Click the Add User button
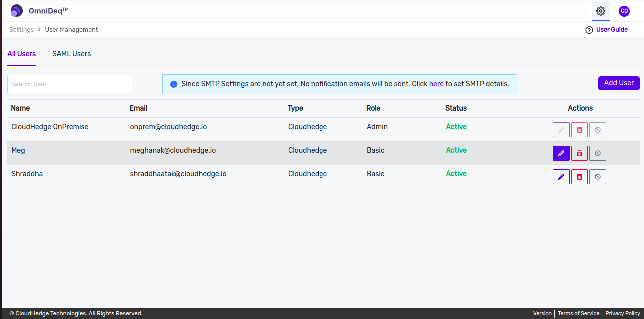This screenshot has height=319, width=644. point(619,83)
